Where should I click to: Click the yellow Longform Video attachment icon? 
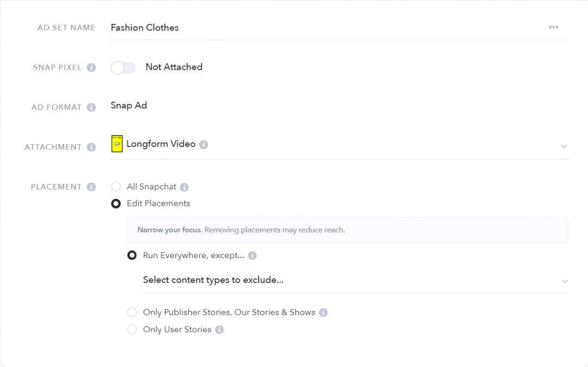point(117,144)
